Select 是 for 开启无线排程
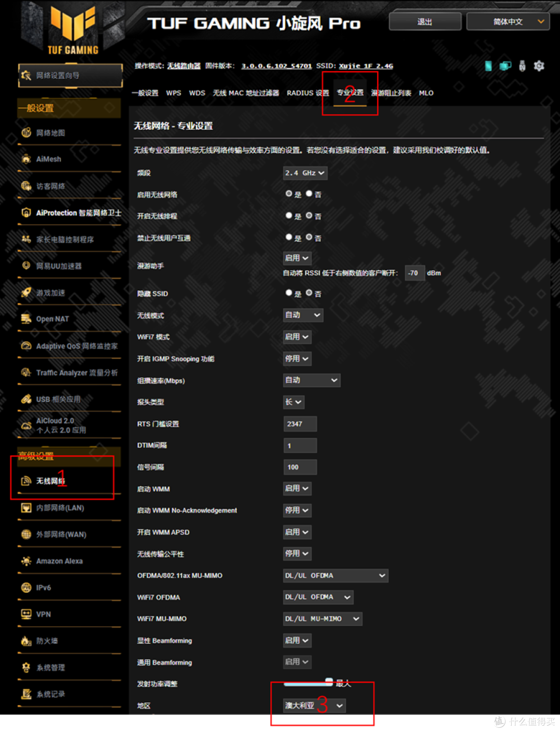Screen dimensions: 560x733 click(289, 215)
